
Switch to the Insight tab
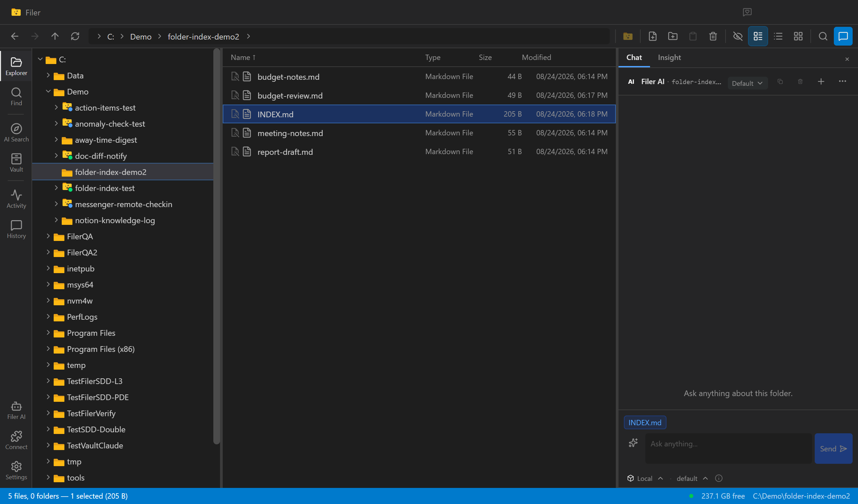[669, 58]
